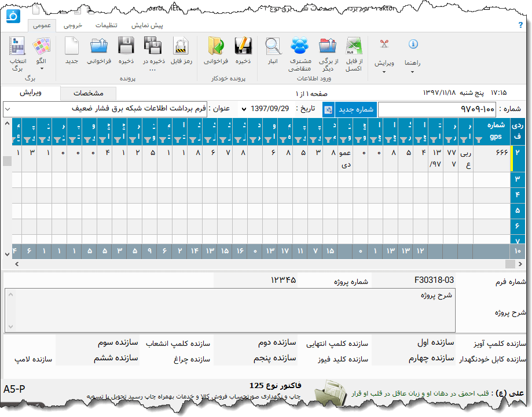Expand the عنوان form title combo box
The image size is (532, 417).
tap(8, 109)
